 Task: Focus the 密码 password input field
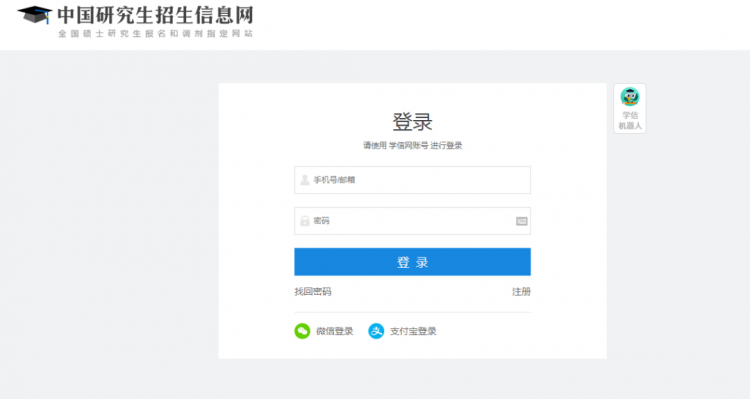[412, 221]
